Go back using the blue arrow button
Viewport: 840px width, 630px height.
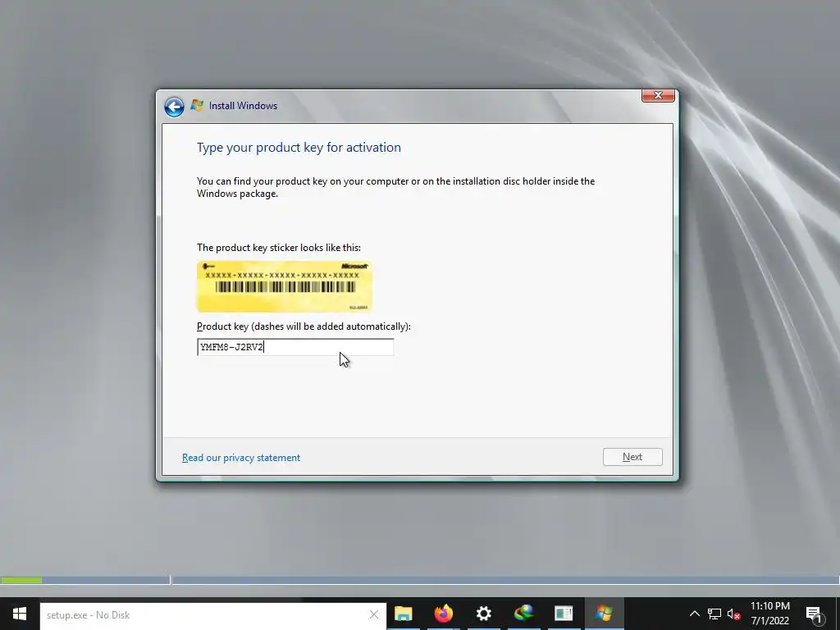pos(174,107)
